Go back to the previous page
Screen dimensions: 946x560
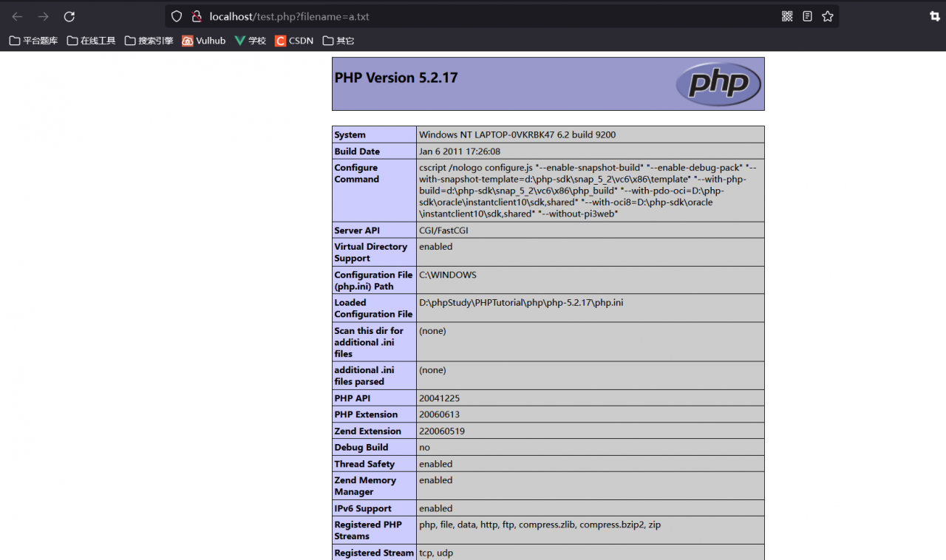click(17, 16)
